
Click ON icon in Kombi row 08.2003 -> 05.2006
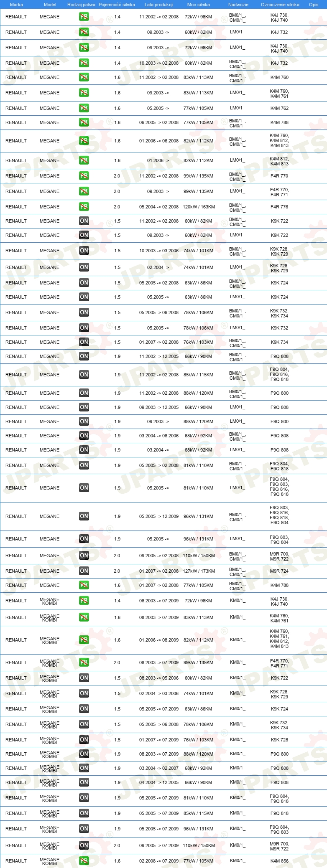tap(84, 678)
